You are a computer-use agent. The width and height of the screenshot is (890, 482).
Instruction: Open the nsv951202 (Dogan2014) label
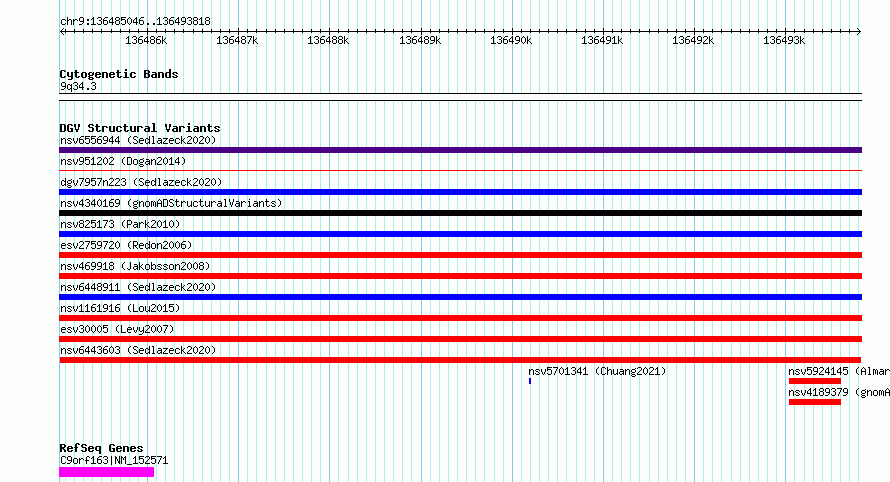point(123,161)
